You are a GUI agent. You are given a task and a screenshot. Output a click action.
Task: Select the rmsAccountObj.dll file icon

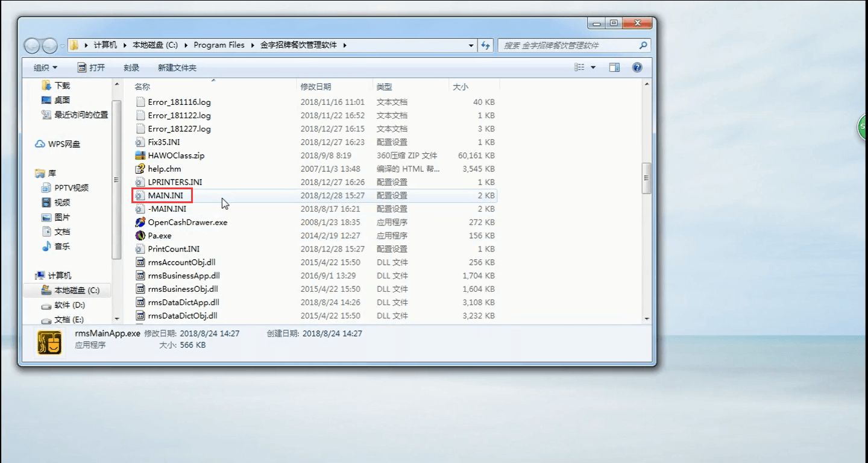140,262
